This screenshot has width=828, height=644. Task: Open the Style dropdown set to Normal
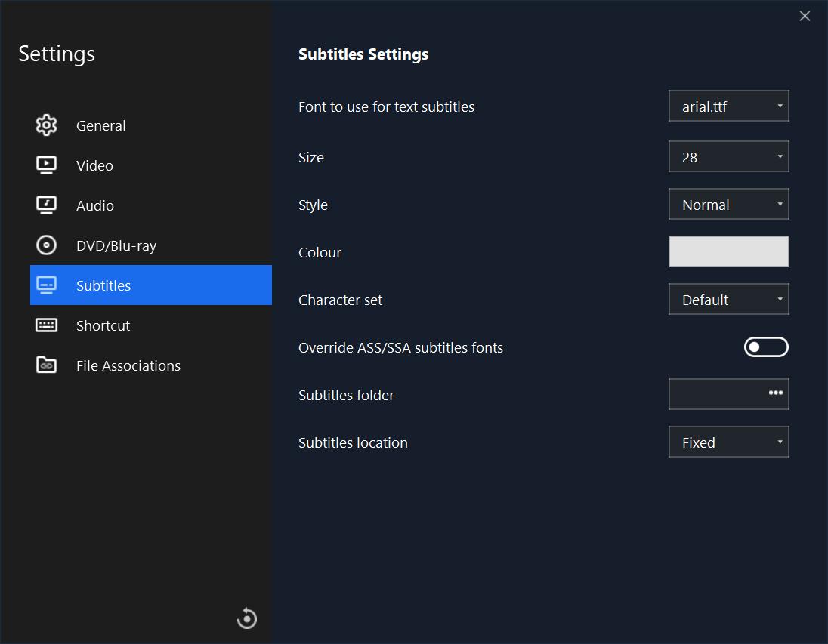tap(728, 205)
